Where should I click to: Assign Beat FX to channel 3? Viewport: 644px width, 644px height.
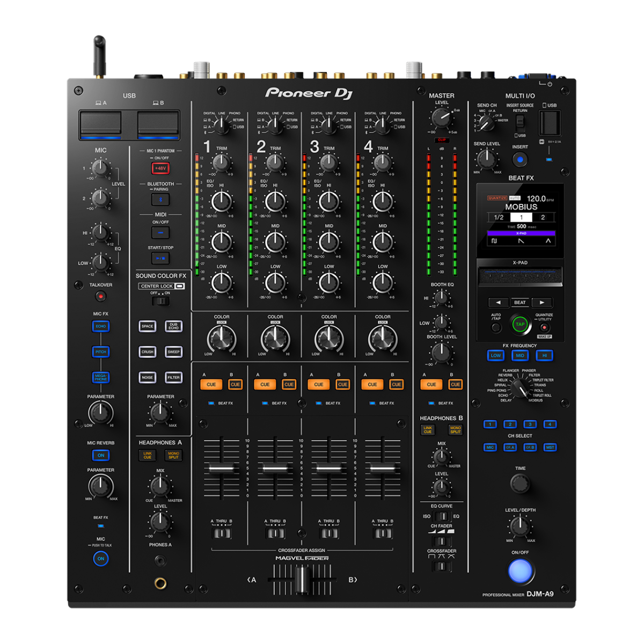click(x=530, y=424)
